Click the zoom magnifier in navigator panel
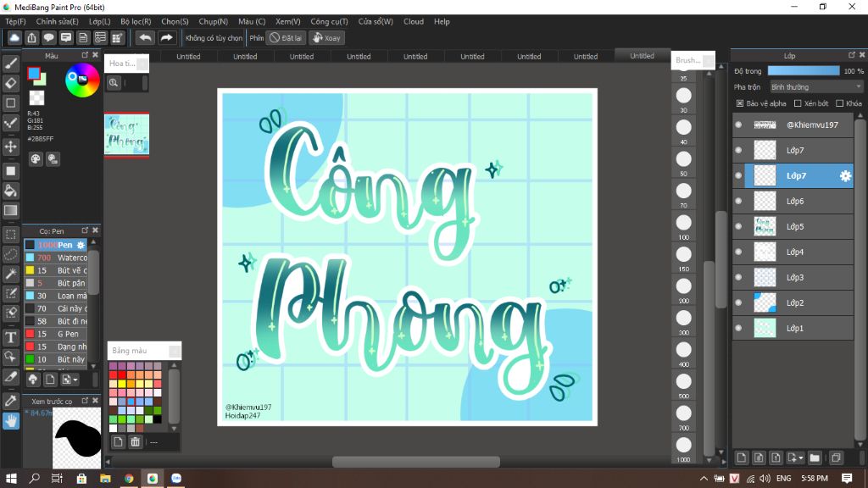This screenshot has width=868, height=488. click(114, 83)
